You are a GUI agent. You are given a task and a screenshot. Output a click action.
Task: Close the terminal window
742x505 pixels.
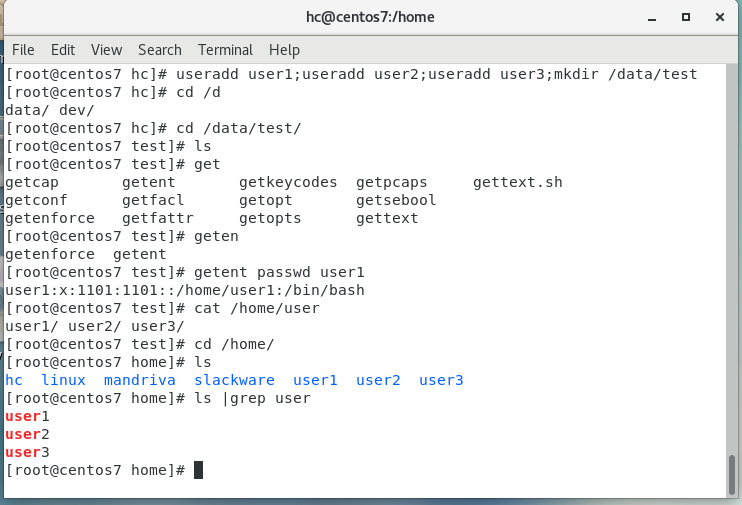coord(718,17)
